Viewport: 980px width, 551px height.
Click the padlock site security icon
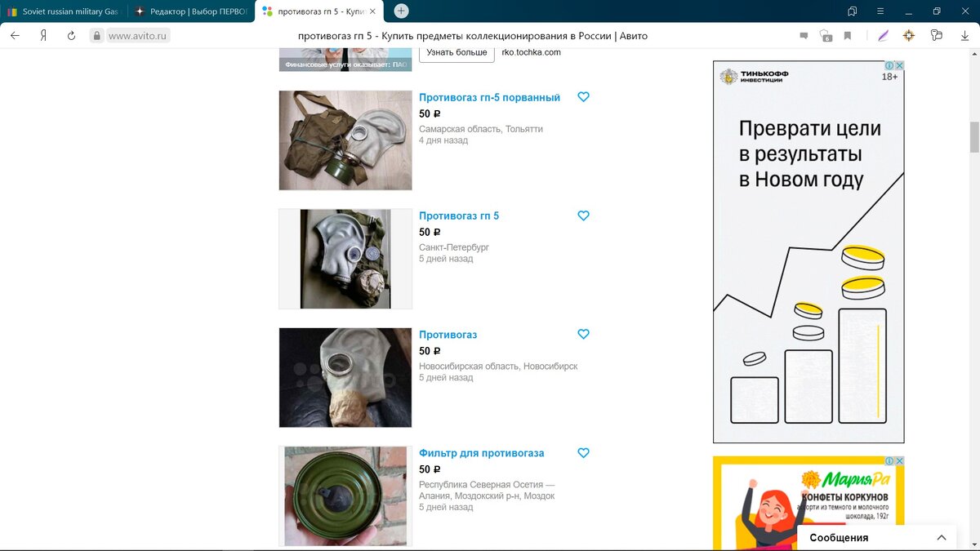click(x=96, y=36)
